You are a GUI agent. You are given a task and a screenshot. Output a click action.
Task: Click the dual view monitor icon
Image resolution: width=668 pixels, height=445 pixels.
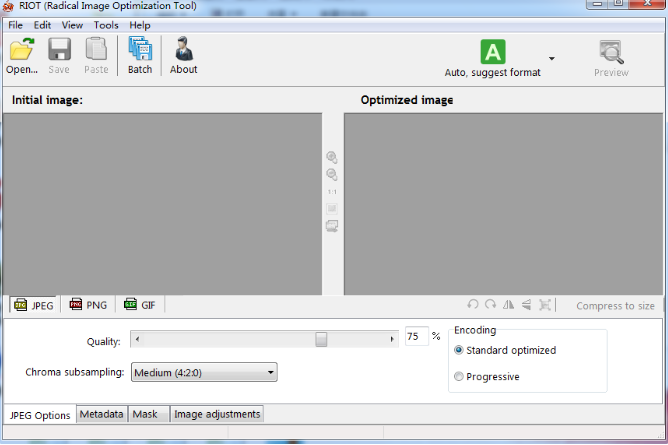332,225
